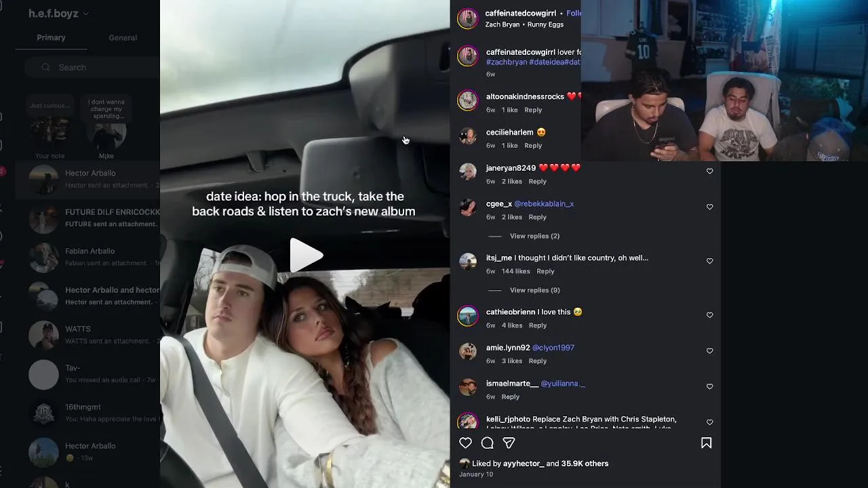Play the video with the center play button
This screenshot has width=868, height=488.
click(x=305, y=256)
